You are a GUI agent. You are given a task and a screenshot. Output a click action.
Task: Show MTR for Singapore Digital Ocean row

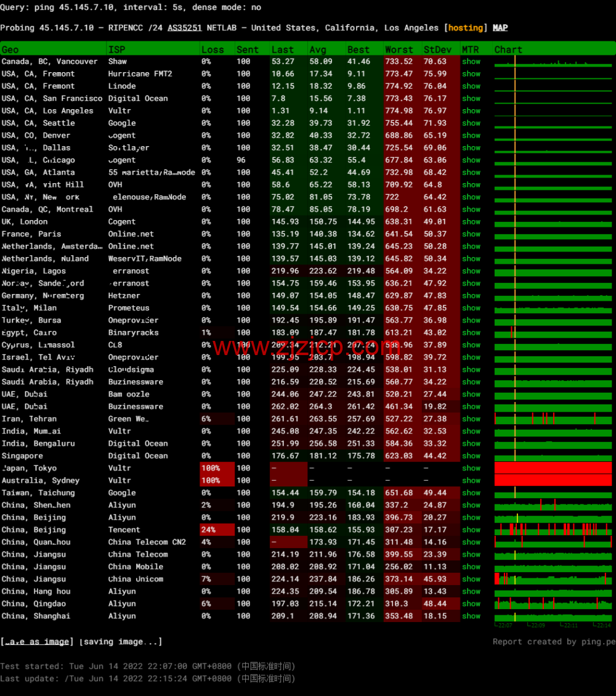tap(471, 456)
